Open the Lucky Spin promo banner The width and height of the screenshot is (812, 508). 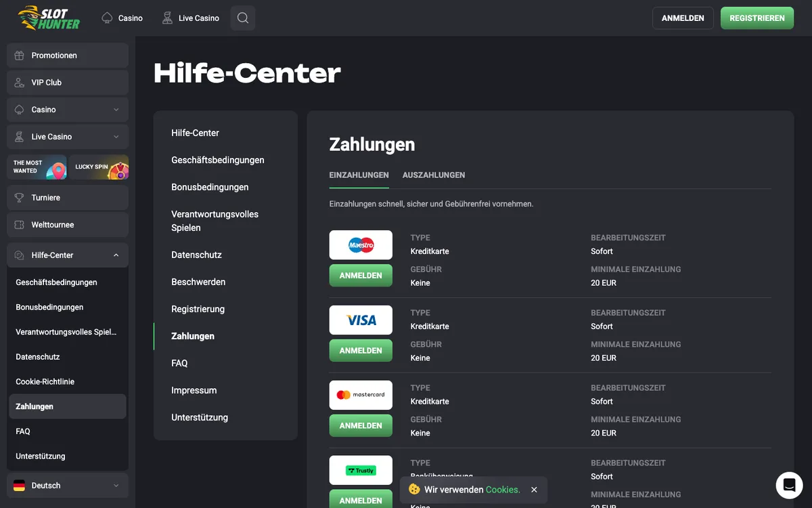coord(99,167)
